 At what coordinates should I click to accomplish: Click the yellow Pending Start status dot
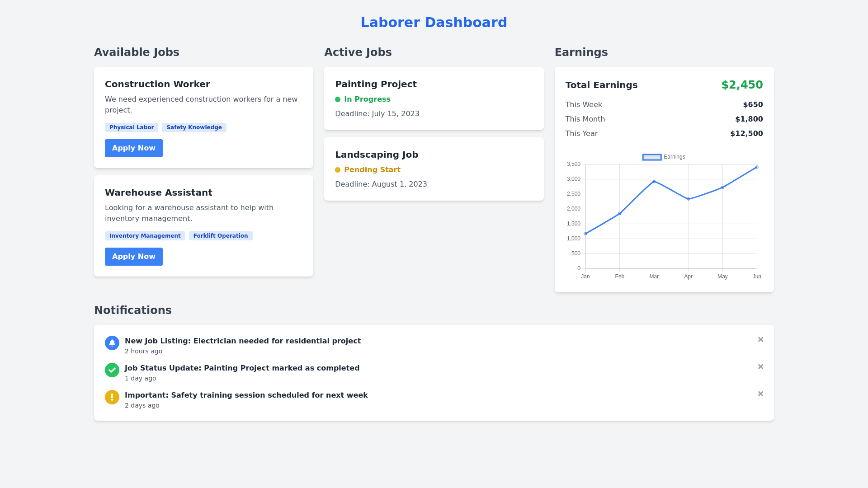338,170
